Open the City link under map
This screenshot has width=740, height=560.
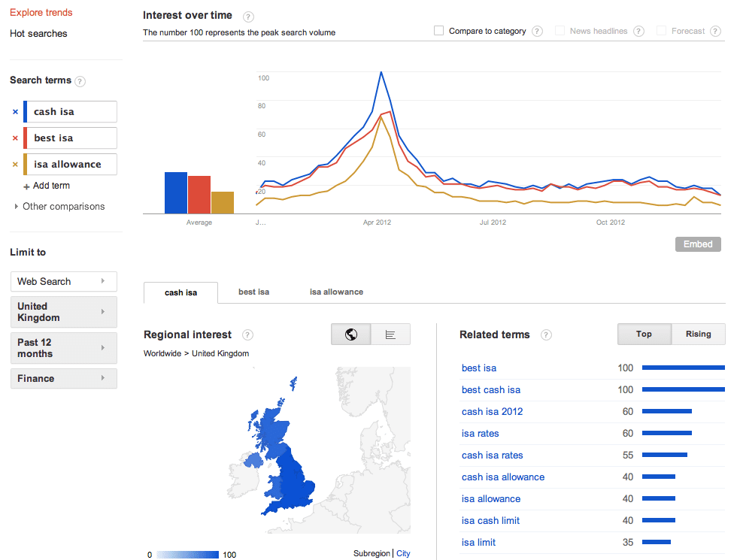coord(403,553)
